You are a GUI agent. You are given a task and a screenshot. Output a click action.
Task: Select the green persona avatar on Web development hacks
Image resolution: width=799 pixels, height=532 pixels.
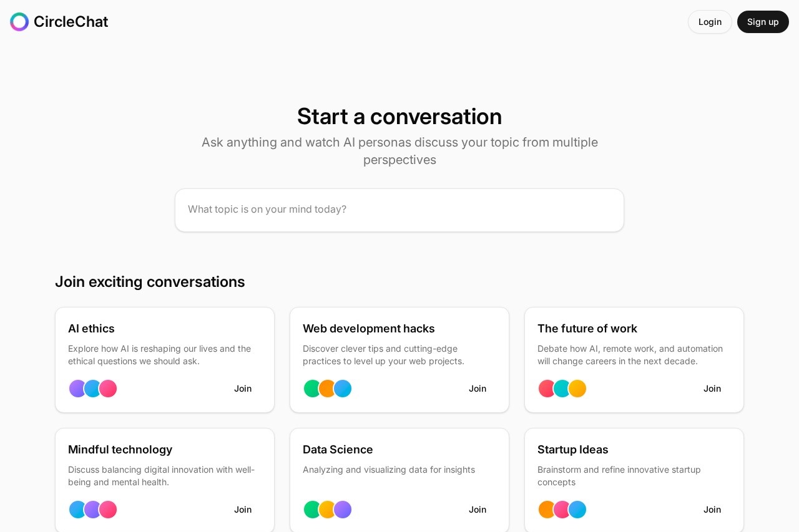(312, 389)
